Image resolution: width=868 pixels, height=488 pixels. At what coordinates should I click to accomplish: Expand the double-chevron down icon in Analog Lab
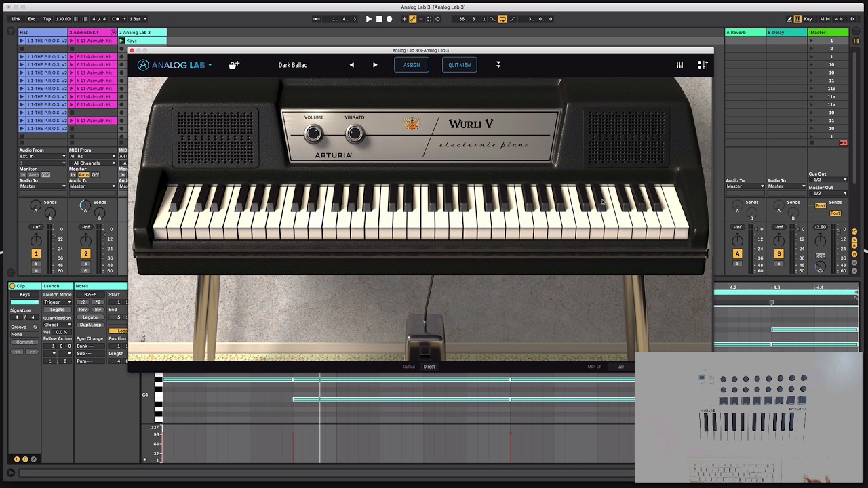[x=498, y=65]
